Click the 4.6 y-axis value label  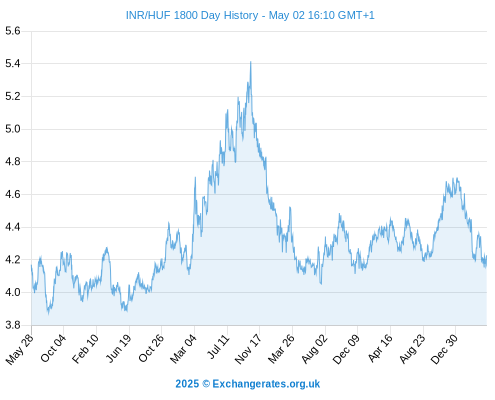[x=13, y=194]
